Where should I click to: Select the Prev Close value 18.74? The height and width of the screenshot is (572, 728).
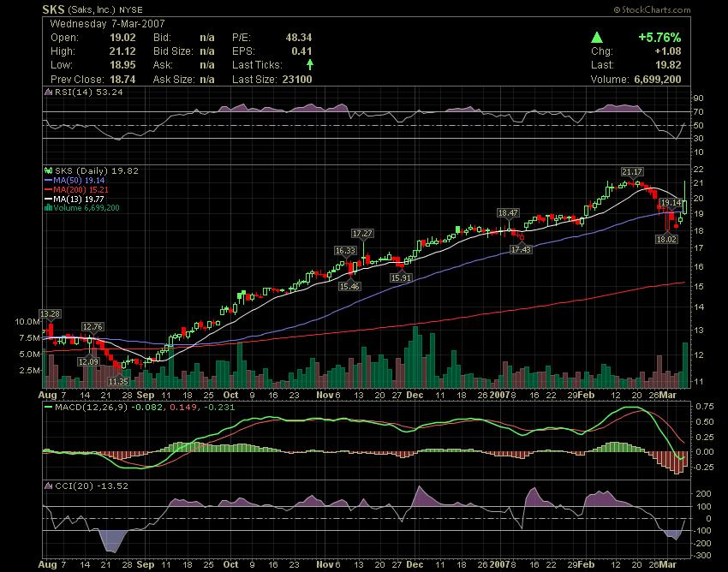[122, 80]
